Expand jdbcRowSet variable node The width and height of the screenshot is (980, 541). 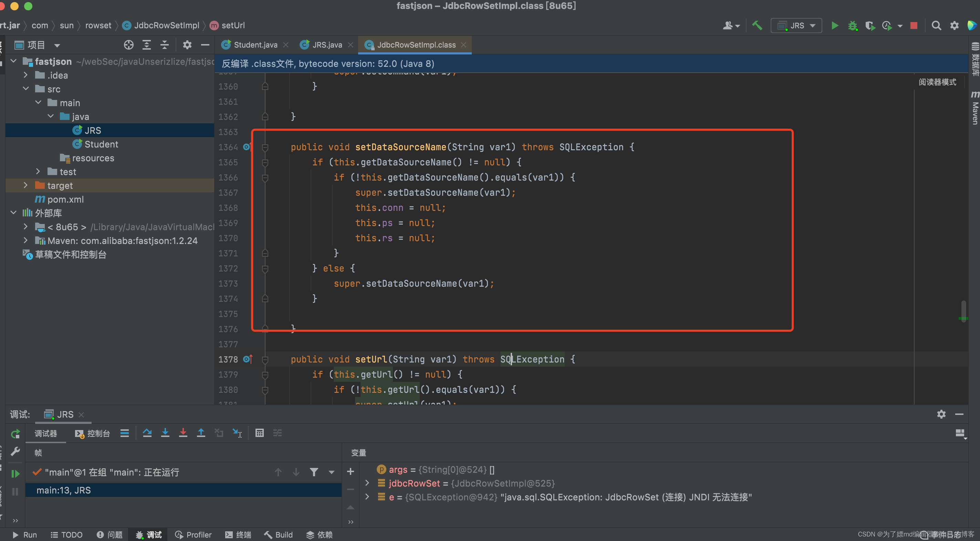[x=367, y=483]
